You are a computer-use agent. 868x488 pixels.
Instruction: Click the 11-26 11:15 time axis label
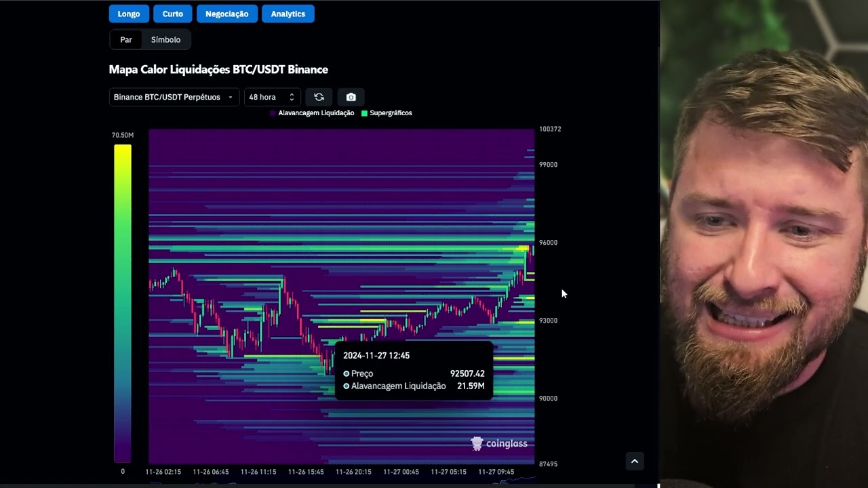258,472
